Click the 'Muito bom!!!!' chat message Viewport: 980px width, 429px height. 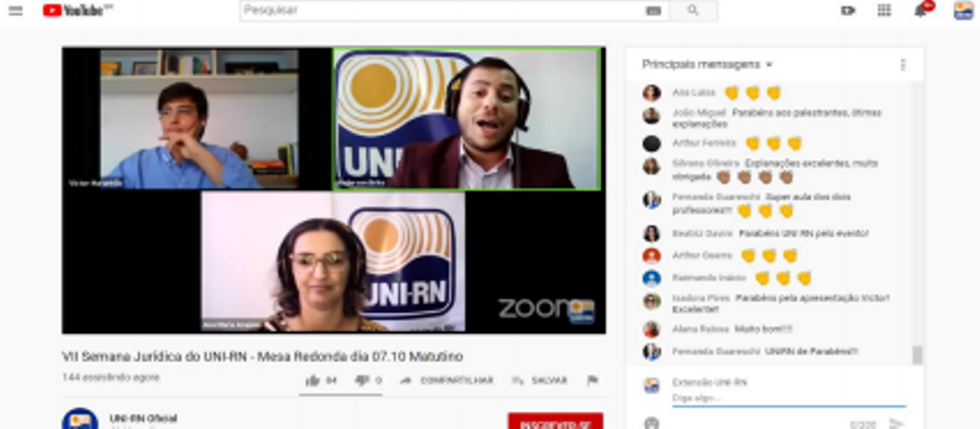pyautogui.click(x=763, y=328)
